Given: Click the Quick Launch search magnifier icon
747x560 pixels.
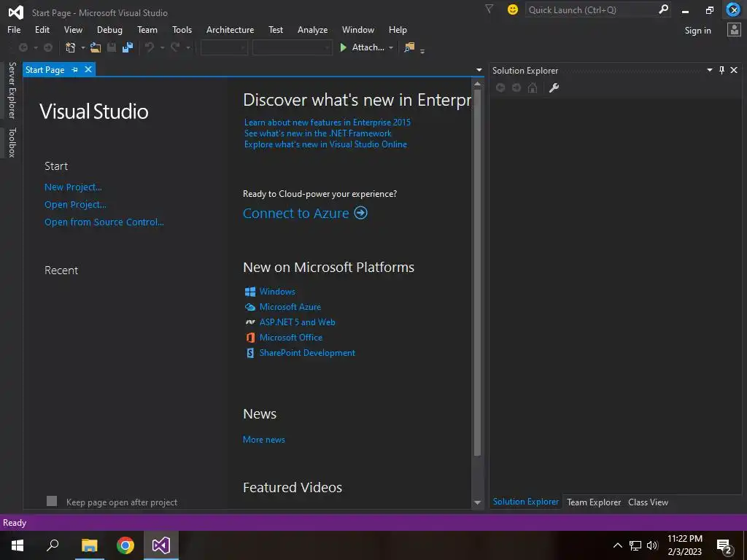Looking at the screenshot, I should 663,9.
